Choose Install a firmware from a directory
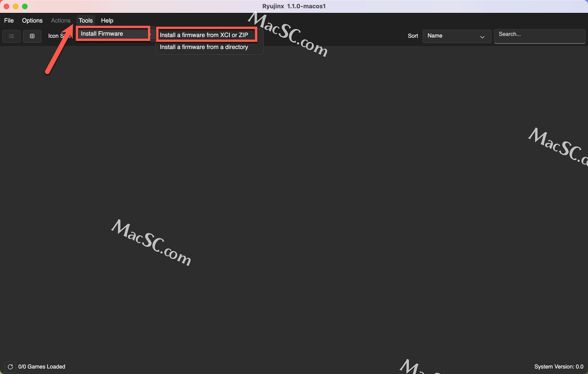Viewport: 588px width, 374px height. (x=209, y=47)
